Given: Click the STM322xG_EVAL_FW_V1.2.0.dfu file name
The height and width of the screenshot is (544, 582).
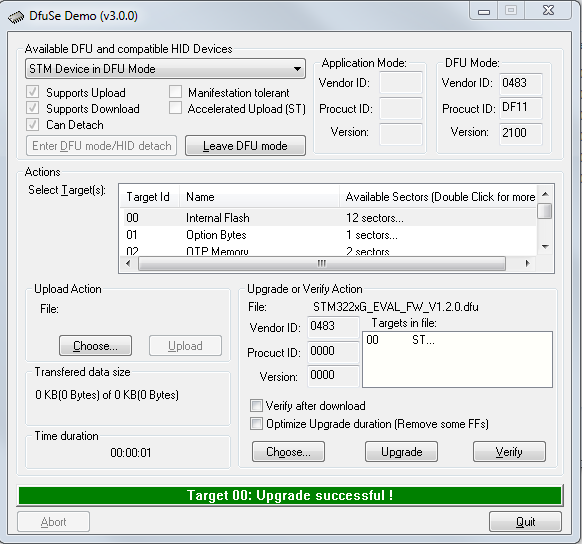Looking at the screenshot, I should point(396,307).
